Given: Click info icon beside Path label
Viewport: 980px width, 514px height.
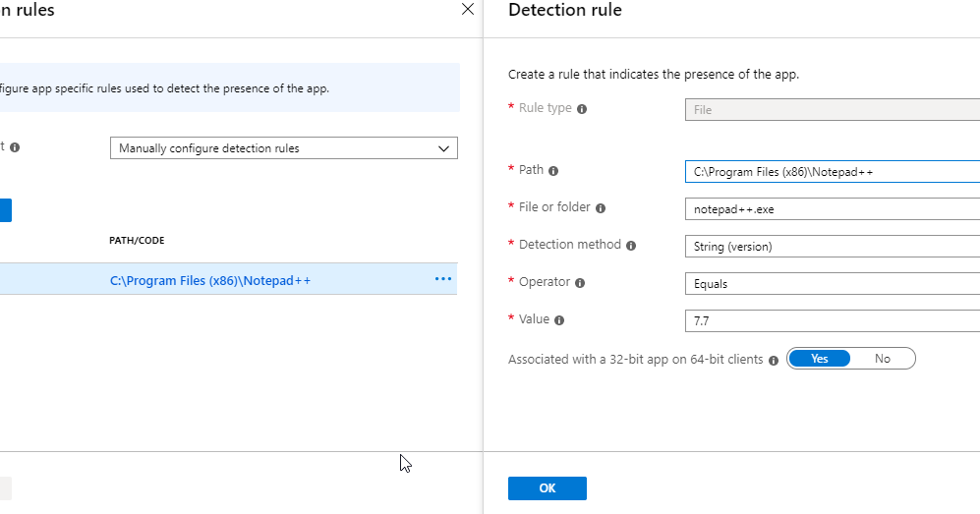Looking at the screenshot, I should [553, 171].
